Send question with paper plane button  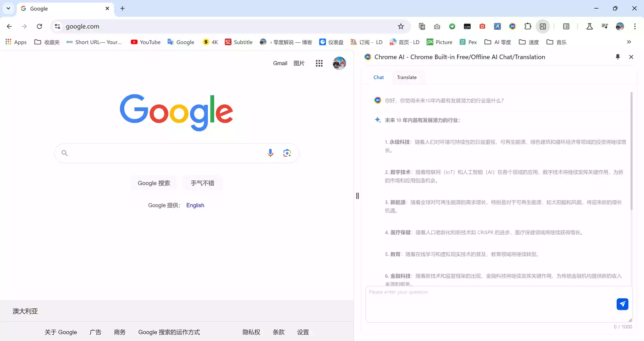click(x=622, y=304)
